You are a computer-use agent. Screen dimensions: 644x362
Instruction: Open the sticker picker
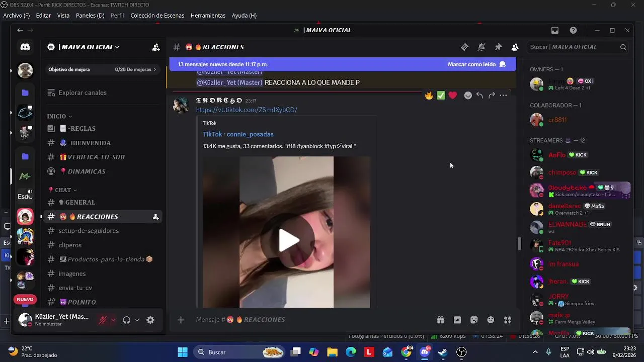[474, 320]
